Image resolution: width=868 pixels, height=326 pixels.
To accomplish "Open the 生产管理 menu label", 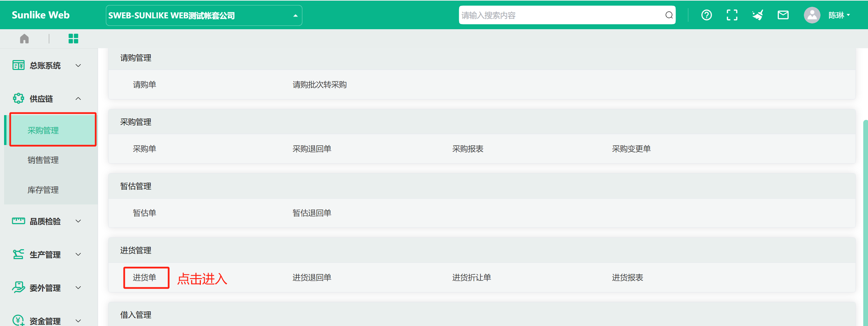I will 45,255.
